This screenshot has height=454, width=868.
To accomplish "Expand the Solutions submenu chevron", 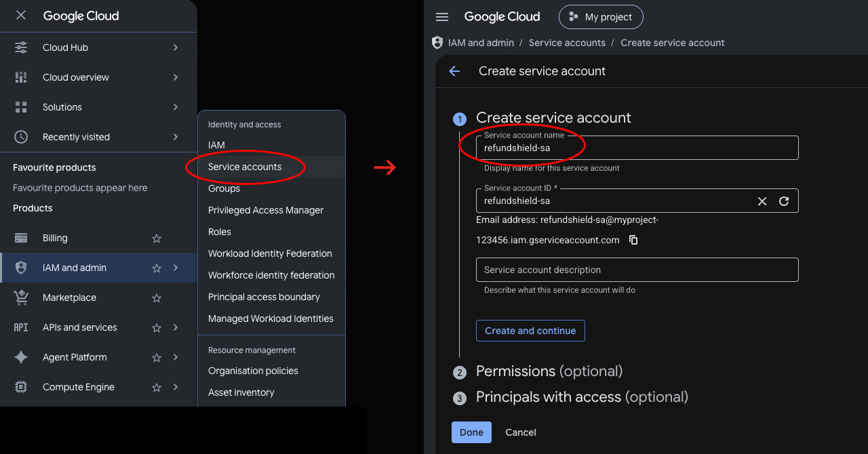I will point(176,107).
